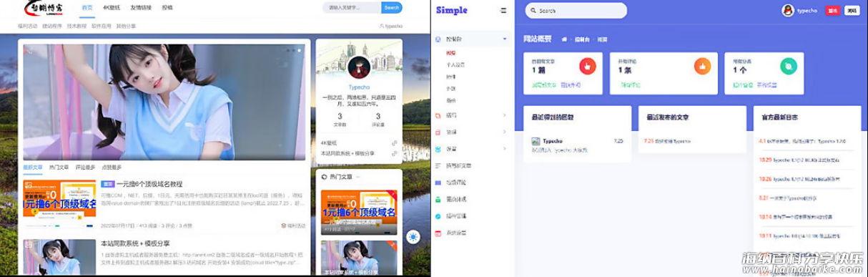This screenshot has height=277, width=868.
Task: Click the green category count icon
Action: 788,67
